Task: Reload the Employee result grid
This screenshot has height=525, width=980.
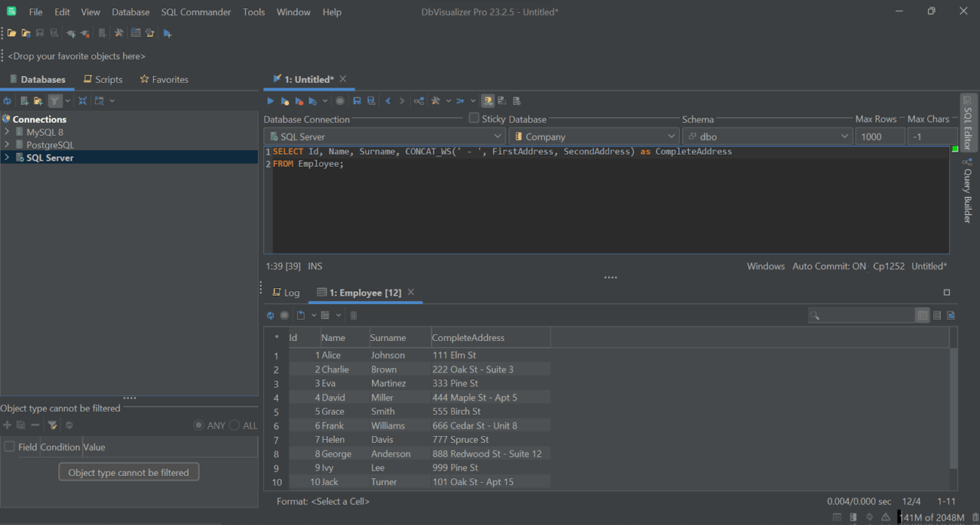Action: (x=271, y=315)
